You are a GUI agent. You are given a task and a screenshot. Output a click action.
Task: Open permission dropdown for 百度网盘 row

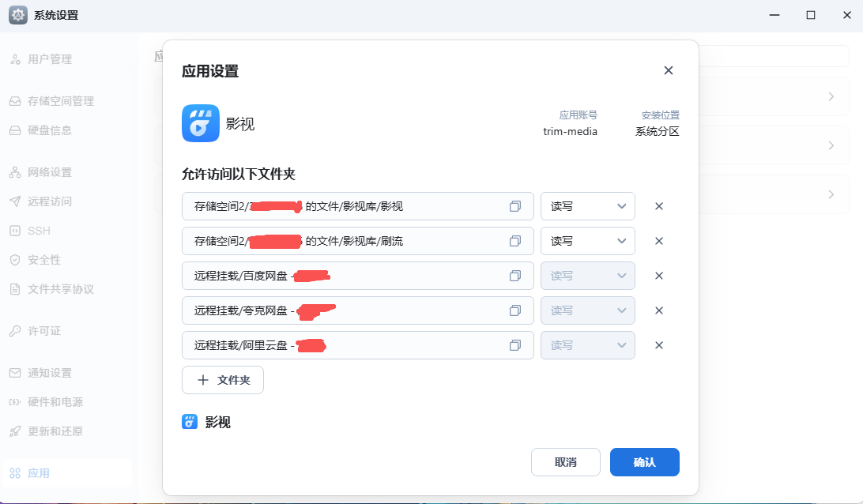coord(588,276)
